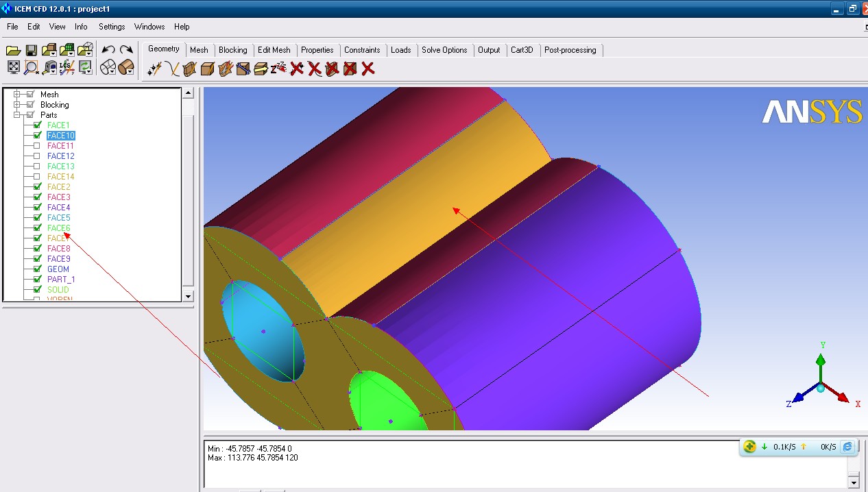This screenshot has width=868, height=492.
Task: Click the Redo arrow icon
Action: (126, 50)
